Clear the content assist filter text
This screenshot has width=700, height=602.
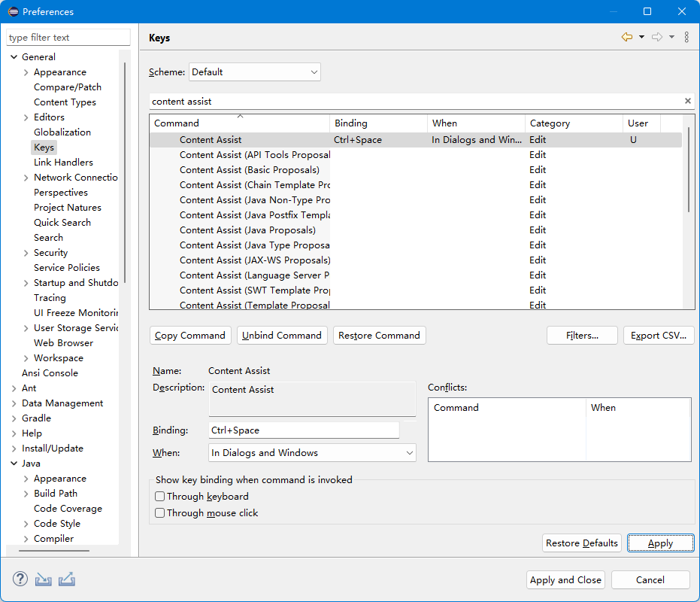click(x=687, y=101)
